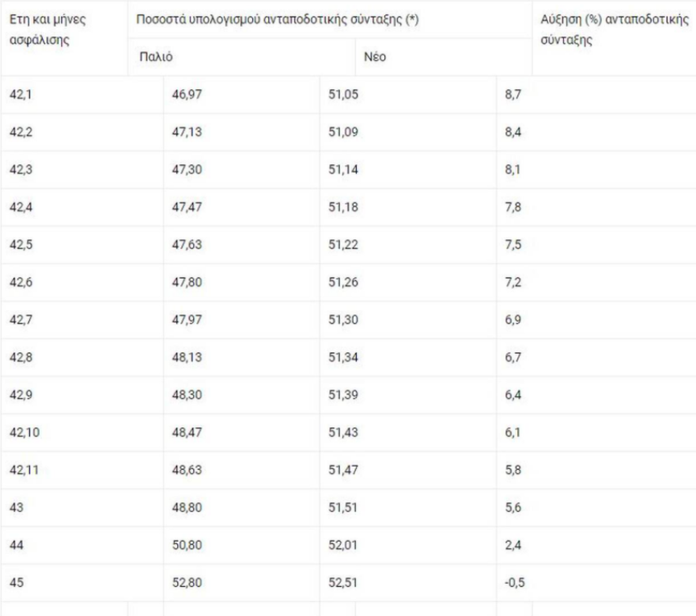Viewport: 696px width, 616px height.
Task: Select the "Παλιό" sub-header cell
Action: click(x=155, y=57)
